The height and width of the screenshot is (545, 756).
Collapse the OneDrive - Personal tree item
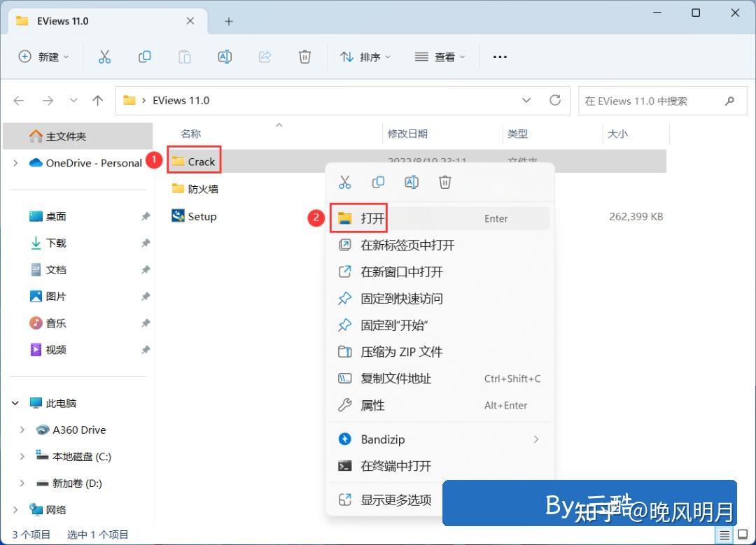coord(14,163)
